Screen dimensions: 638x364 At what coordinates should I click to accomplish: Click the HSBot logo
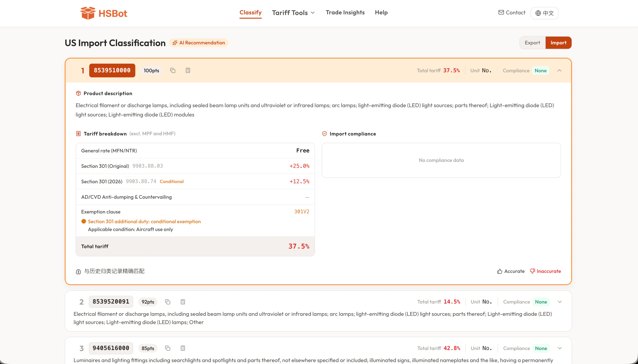point(104,13)
